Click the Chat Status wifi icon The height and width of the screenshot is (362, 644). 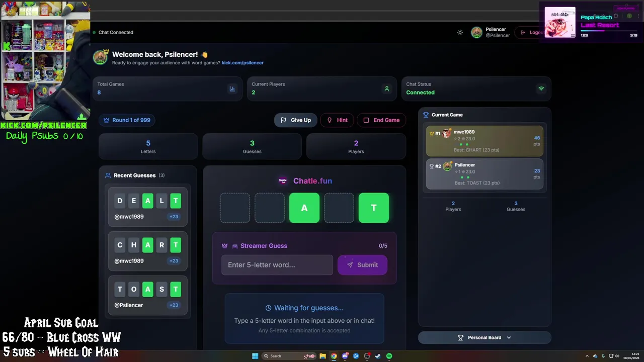coord(541,88)
